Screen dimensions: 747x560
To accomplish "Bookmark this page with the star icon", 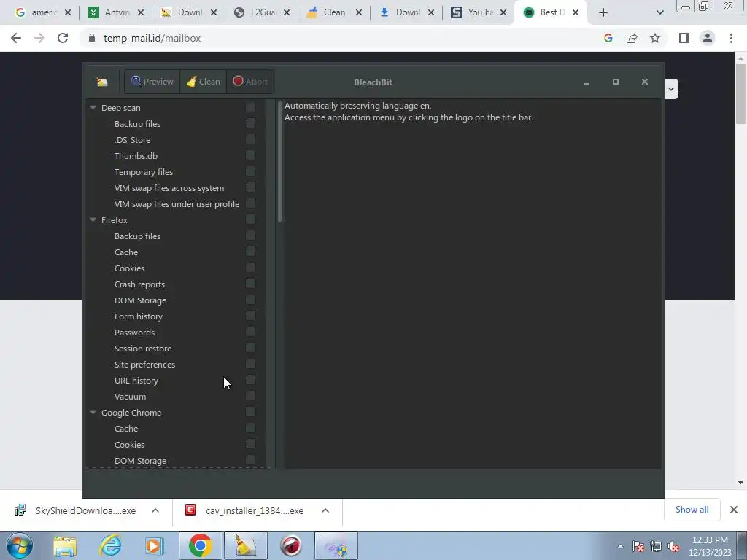I will [x=655, y=38].
